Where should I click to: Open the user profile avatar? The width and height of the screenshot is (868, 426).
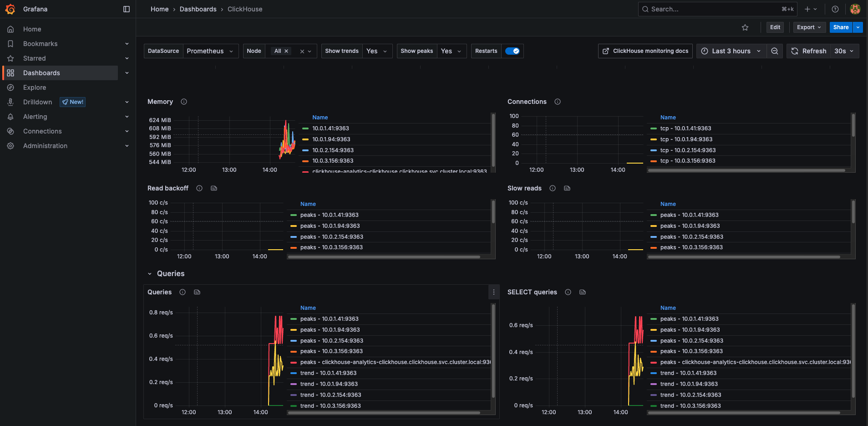coord(855,9)
